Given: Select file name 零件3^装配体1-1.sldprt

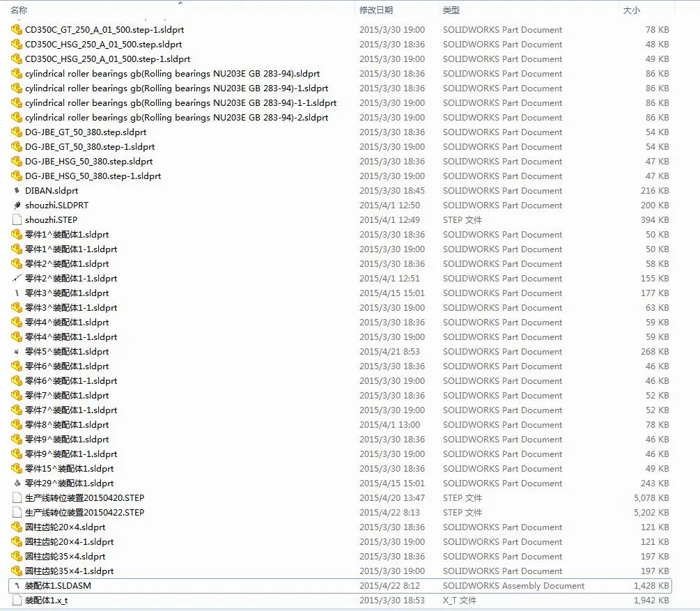Looking at the screenshot, I should [71, 308].
